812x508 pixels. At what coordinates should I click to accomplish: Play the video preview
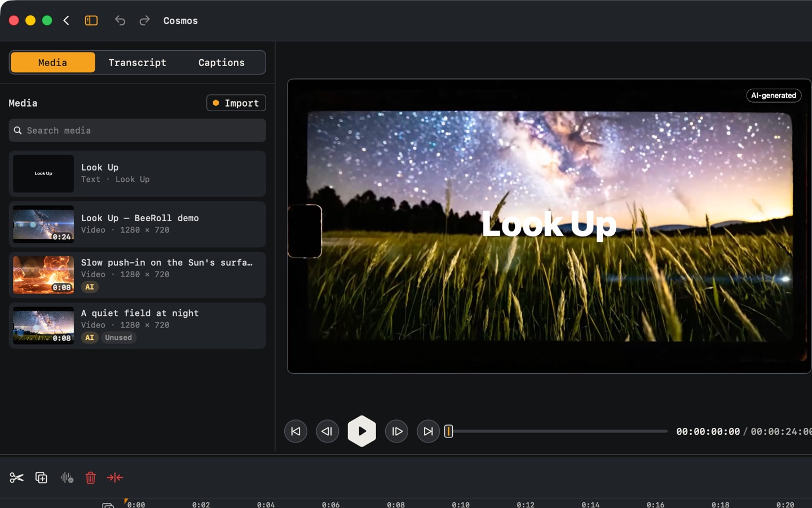pyautogui.click(x=362, y=431)
